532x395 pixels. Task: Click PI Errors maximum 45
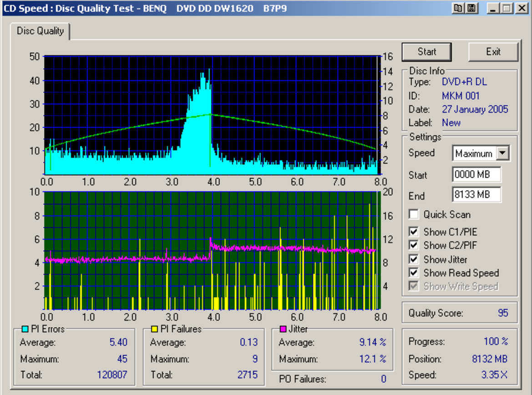pyautogui.click(x=122, y=359)
